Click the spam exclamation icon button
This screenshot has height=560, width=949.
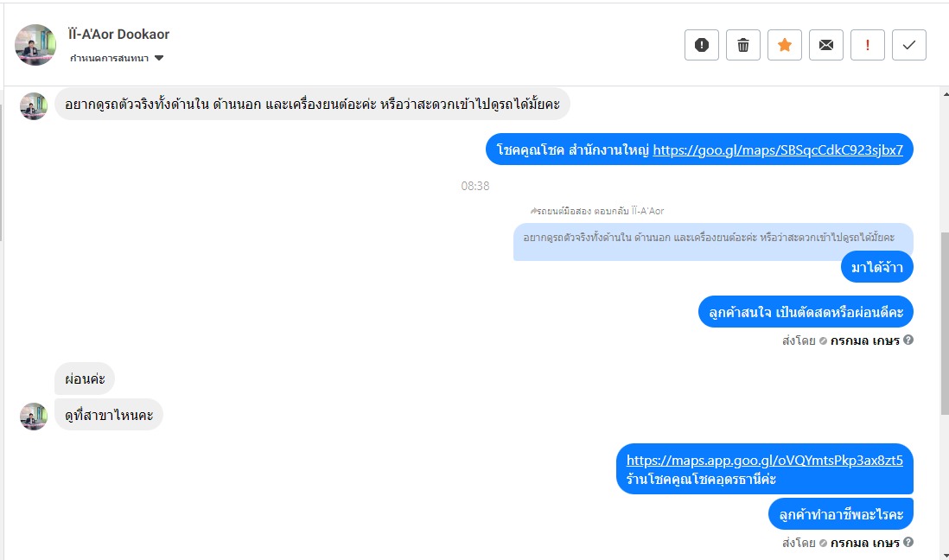click(702, 45)
